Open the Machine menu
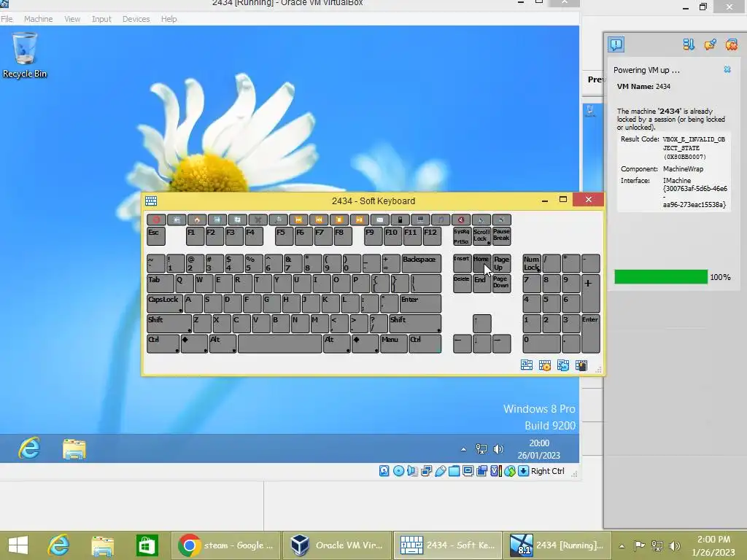 [39, 19]
